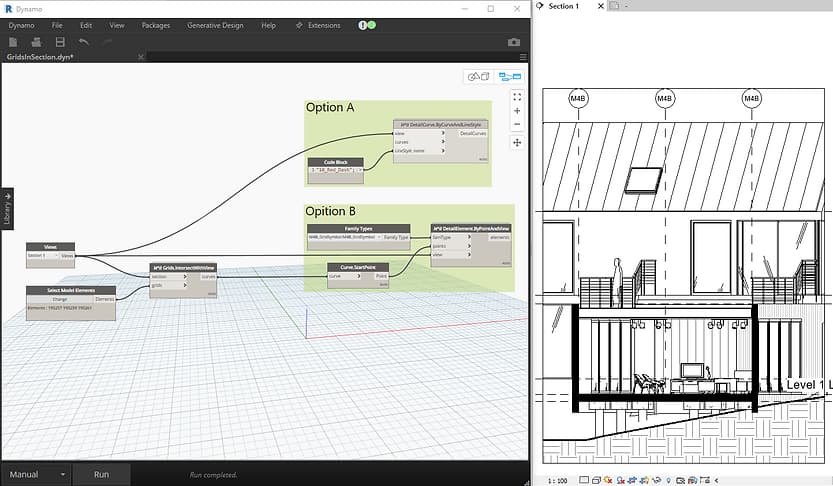
Task: Click the Undo arrow icon
Action: 83,42
